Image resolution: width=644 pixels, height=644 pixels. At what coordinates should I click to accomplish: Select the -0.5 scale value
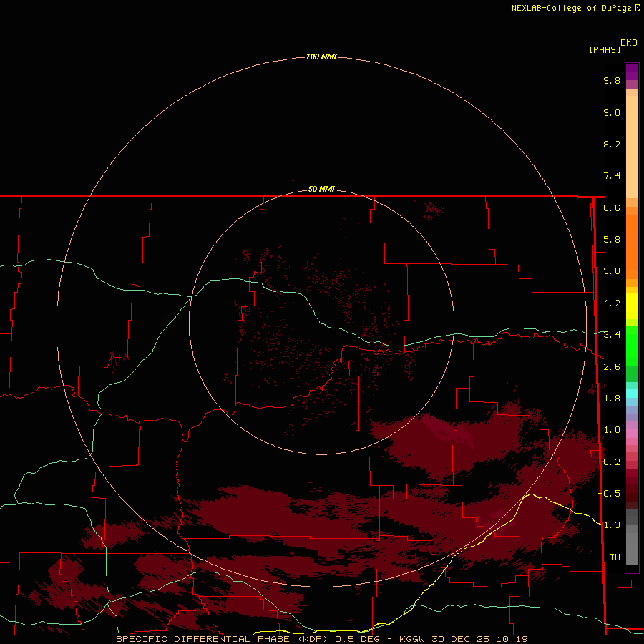pyautogui.click(x=610, y=494)
